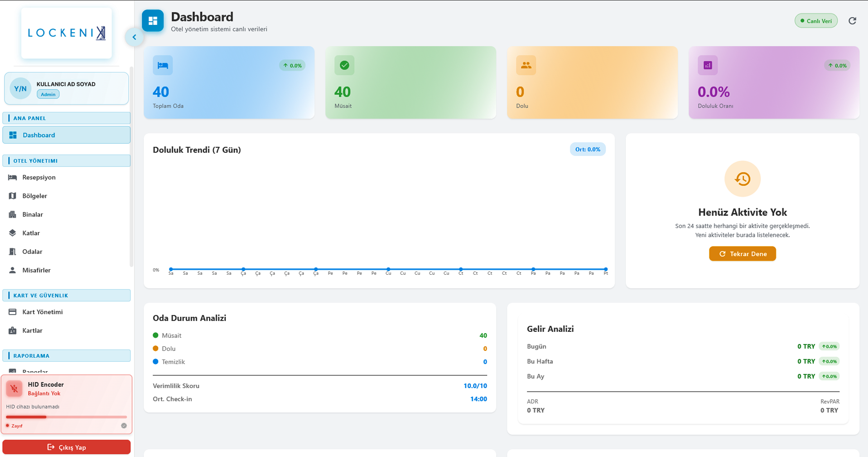The width and height of the screenshot is (868, 457).
Task: Open HID Encoder settings gear
Action: (124, 425)
